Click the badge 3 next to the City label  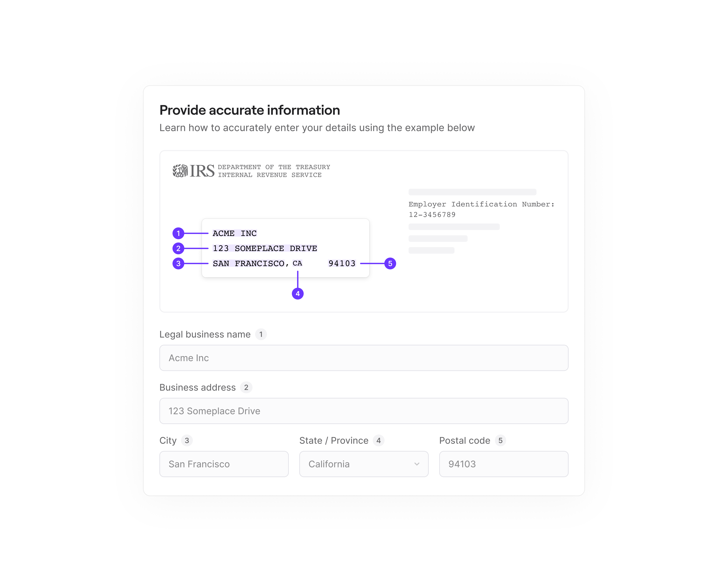[x=186, y=441]
